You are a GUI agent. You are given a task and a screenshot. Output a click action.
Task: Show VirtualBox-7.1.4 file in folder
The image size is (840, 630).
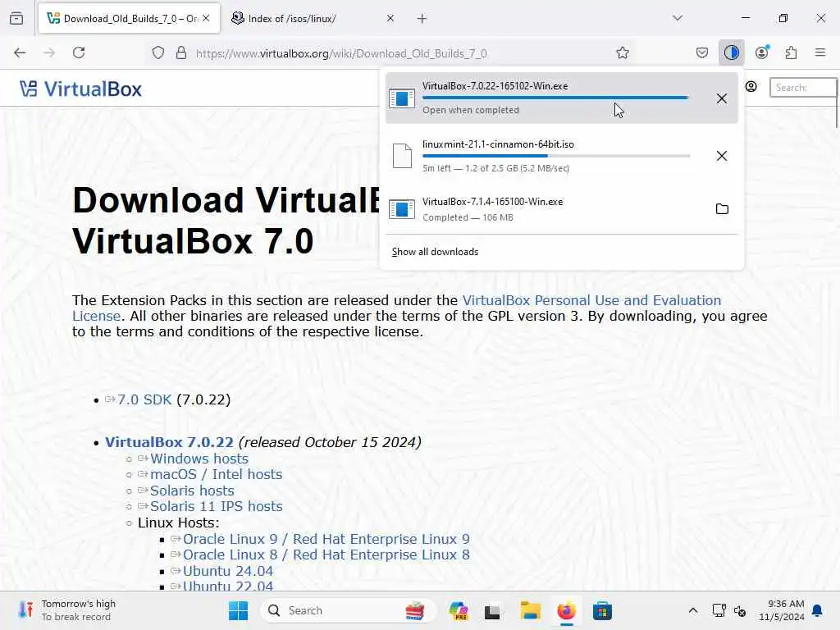pos(722,209)
